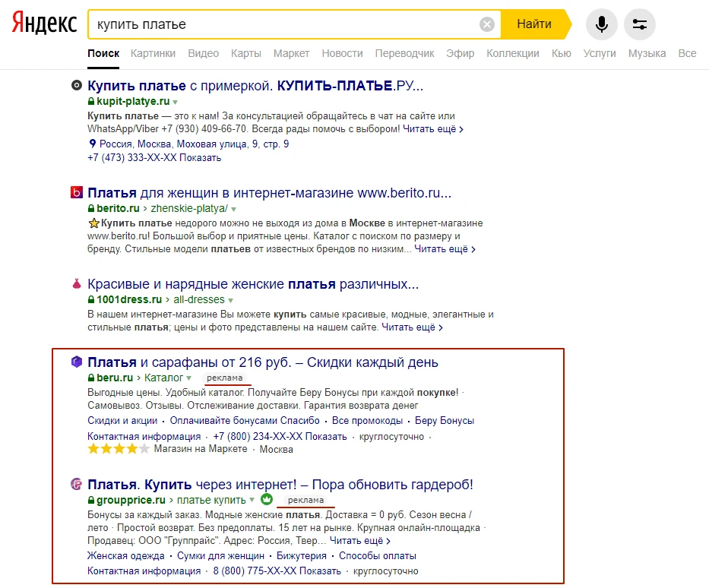Expand the dropdown arrow after zhenskie-platya/
709x588 pixels.
(234, 209)
